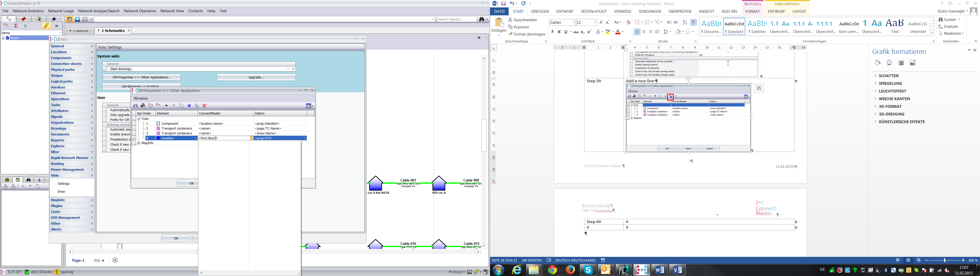Open Skype from the taskbar

click(588, 270)
